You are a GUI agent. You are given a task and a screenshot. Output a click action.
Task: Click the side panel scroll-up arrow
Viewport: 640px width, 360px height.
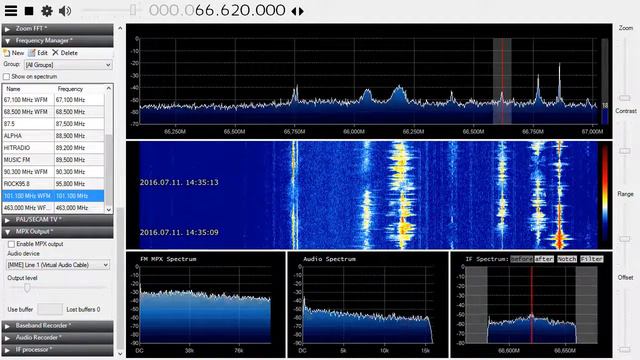(120, 28)
